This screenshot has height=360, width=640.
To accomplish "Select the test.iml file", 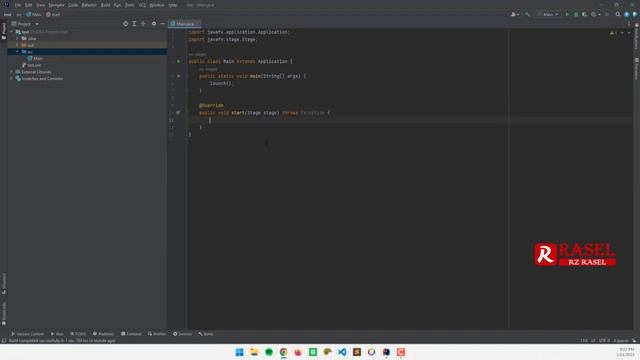I will pyautogui.click(x=31, y=65).
